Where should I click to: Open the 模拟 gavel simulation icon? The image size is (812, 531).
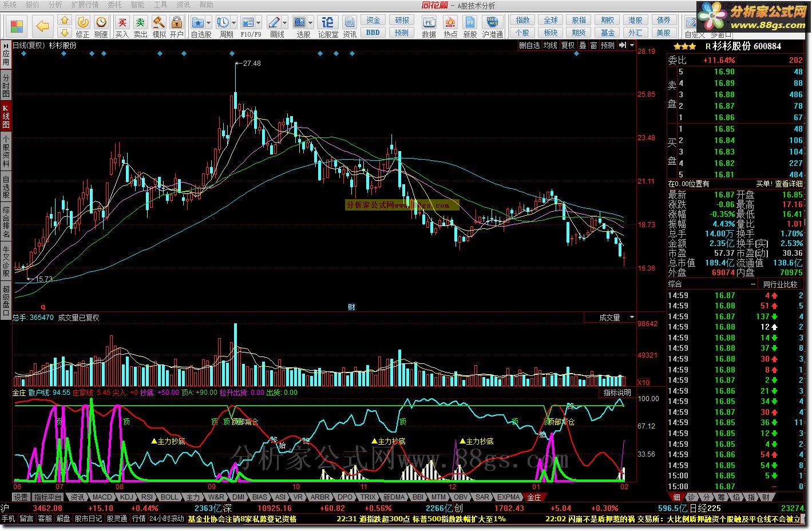pos(159,22)
